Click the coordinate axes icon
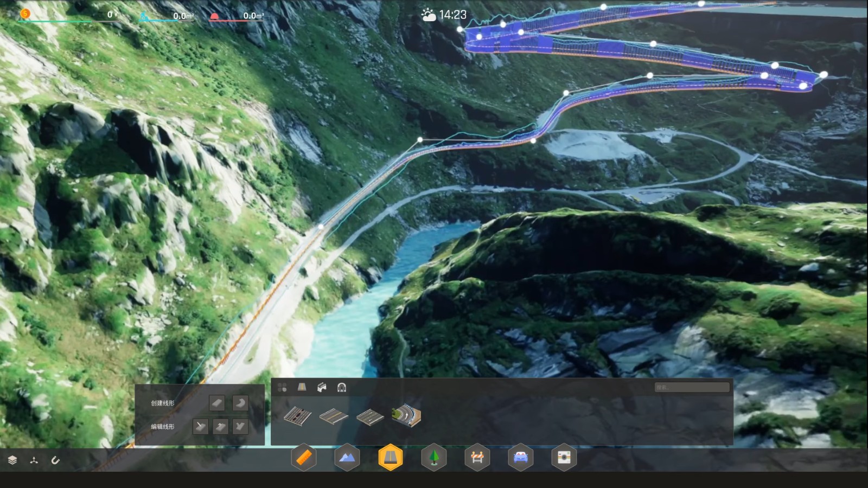 34,460
